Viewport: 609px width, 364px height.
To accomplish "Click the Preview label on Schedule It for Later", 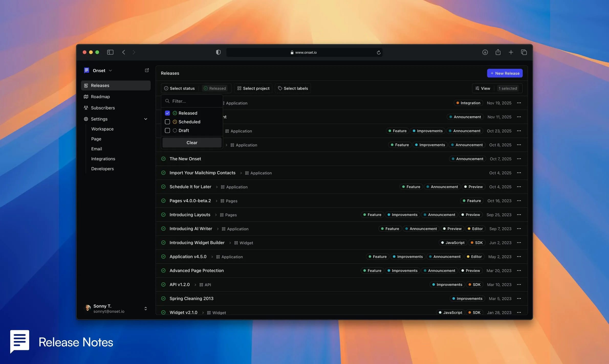I will tap(473, 187).
